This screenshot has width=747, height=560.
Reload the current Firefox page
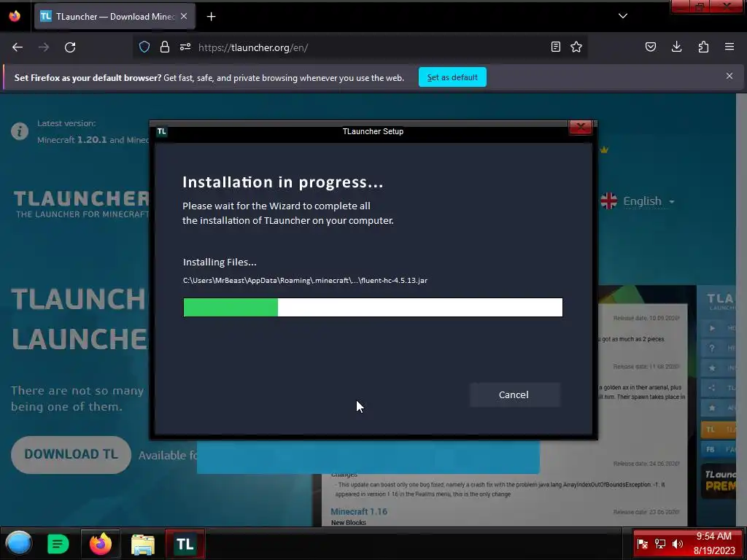click(x=70, y=47)
